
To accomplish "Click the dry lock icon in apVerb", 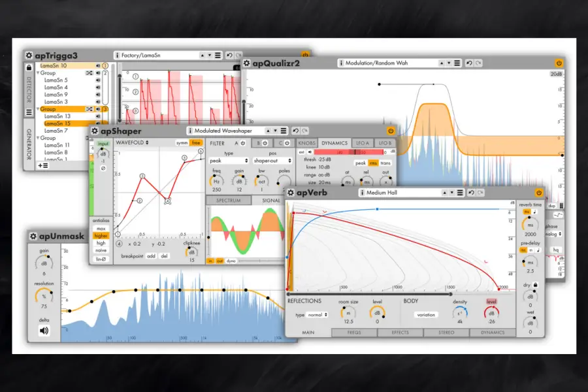I will point(536,285).
